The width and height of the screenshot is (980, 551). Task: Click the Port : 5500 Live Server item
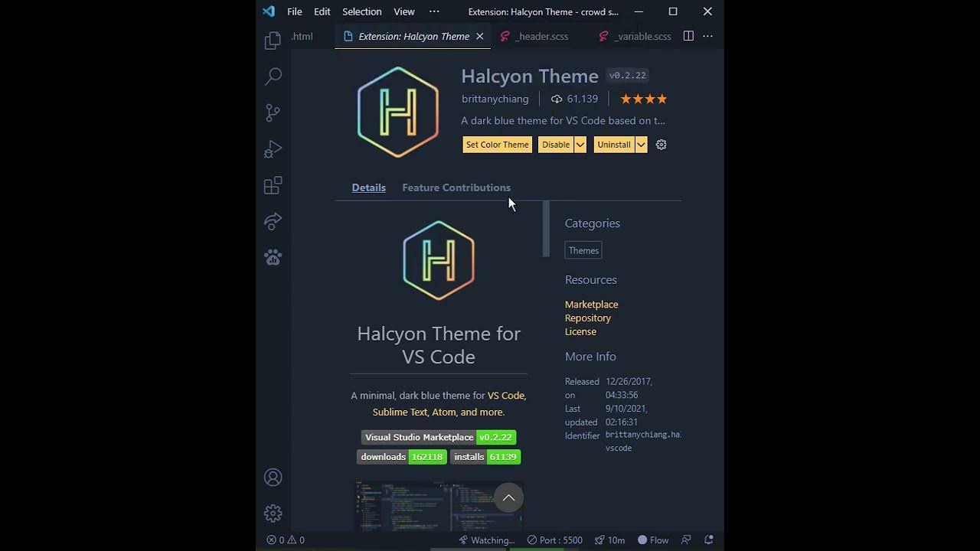(x=554, y=540)
